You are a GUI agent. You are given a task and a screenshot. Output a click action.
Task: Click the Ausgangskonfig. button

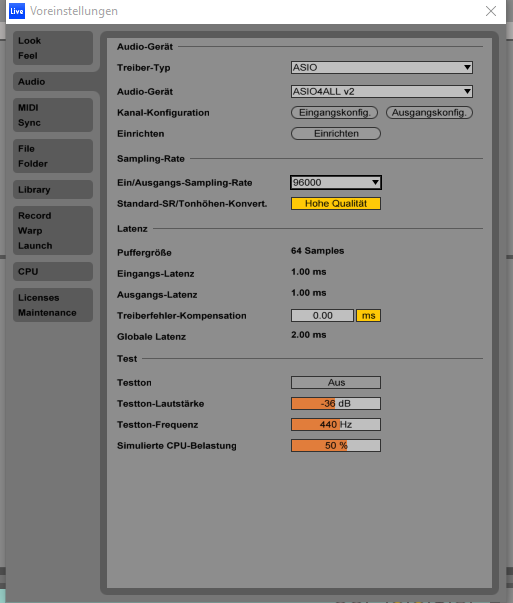(429, 113)
